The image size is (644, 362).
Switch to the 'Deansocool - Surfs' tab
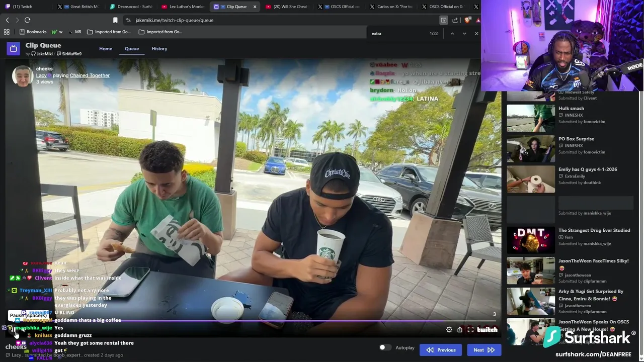(131, 7)
